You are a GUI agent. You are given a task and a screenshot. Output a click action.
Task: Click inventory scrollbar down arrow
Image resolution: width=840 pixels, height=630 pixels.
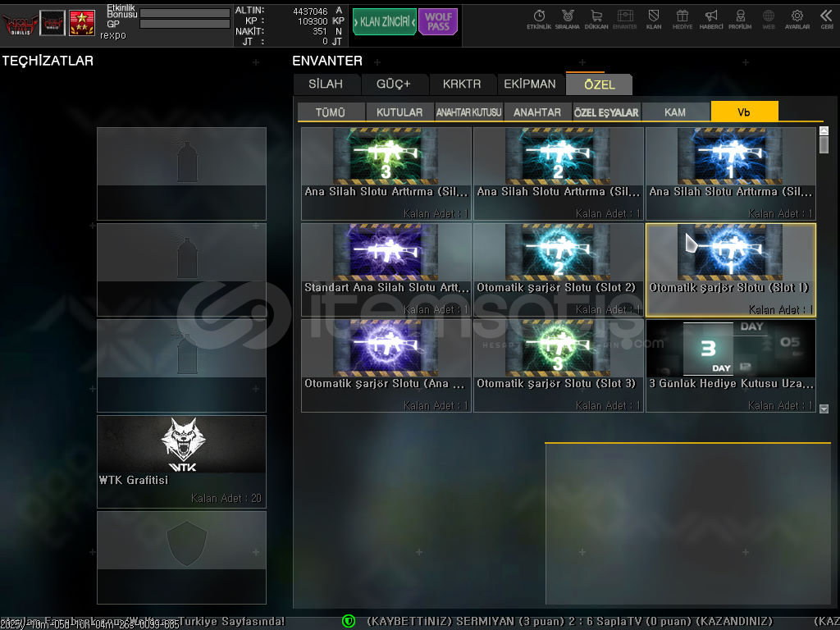824,409
